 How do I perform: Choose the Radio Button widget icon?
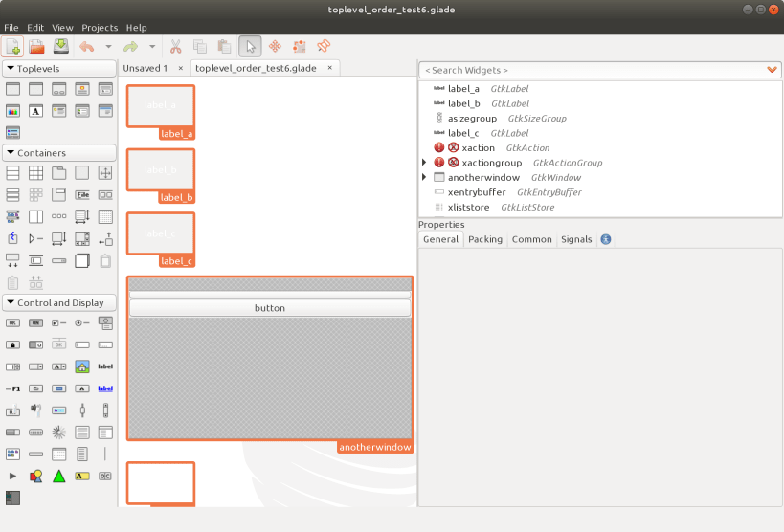[x=82, y=323]
